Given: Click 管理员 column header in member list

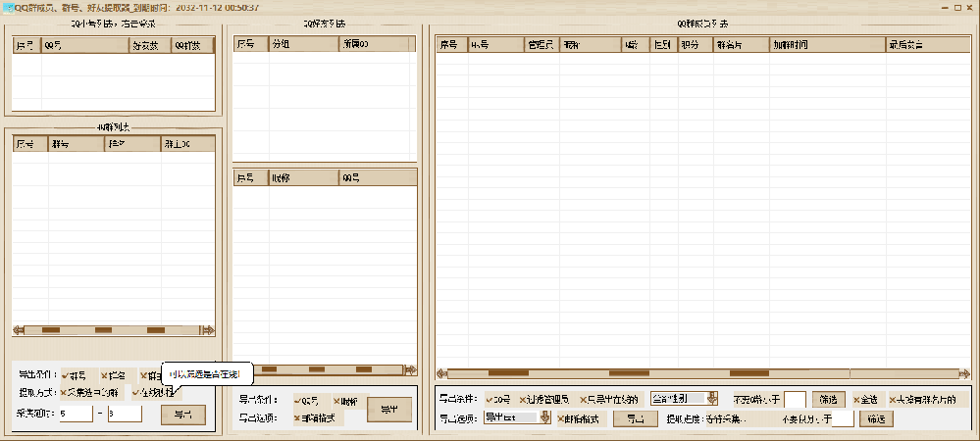Looking at the screenshot, I should pyautogui.click(x=542, y=45).
